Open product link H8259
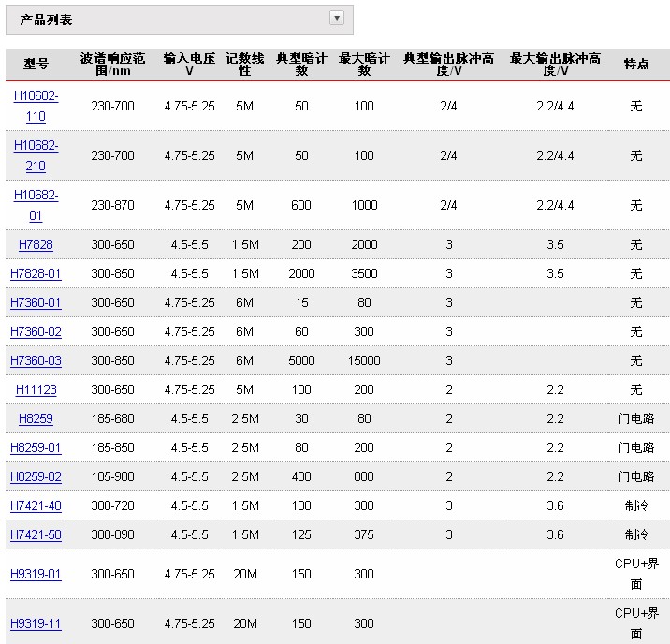The width and height of the screenshot is (670, 644). pos(36,418)
